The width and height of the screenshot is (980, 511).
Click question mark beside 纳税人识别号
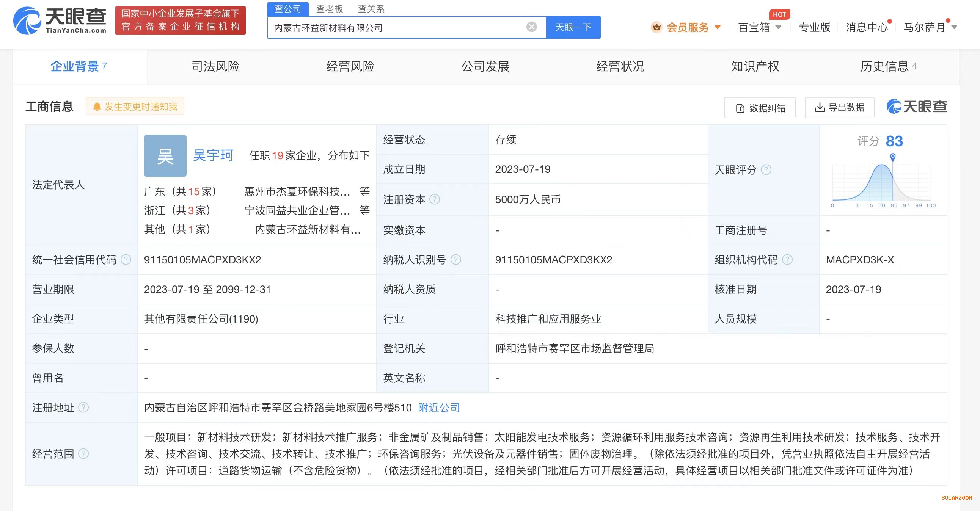[455, 260]
